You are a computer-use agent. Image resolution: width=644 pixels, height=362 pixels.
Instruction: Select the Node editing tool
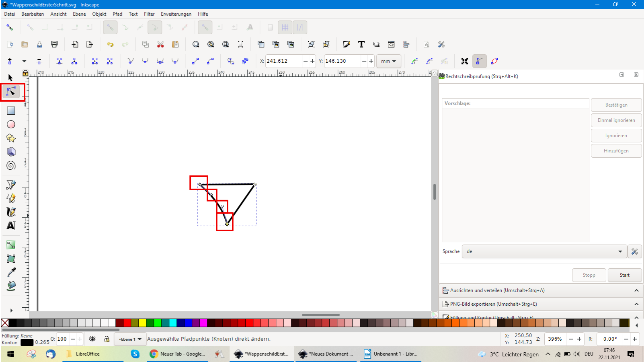click(11, 92)
